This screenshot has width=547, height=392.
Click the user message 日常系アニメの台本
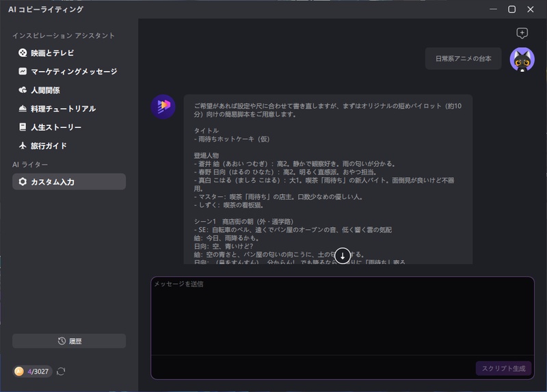464,59
